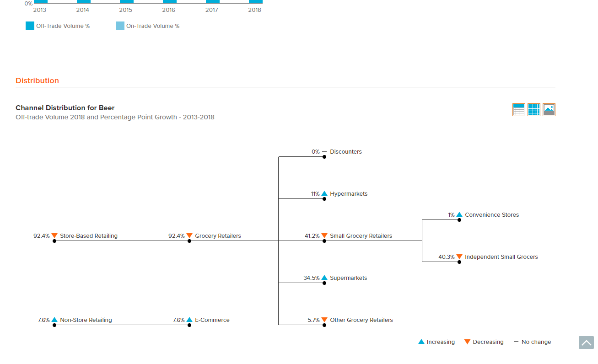
Task: Click the No change legend text
Action: 536,342
